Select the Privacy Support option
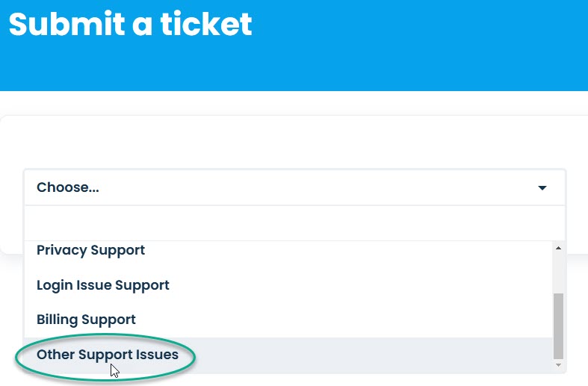Image resolution: width=588 pixels, height=386 pixels. [x=90, y=250]
